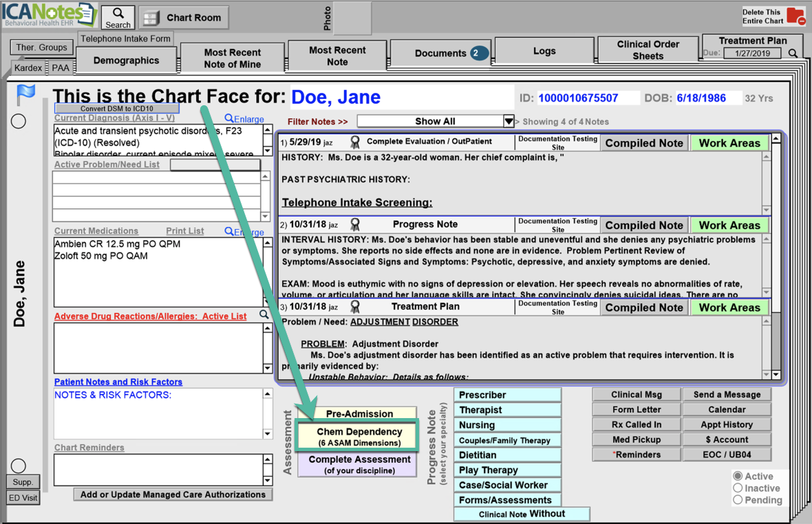This screenshot has height=524, width=812.
Task: Open the Clinical Order Sheets tab
Action: click(648, 50)
